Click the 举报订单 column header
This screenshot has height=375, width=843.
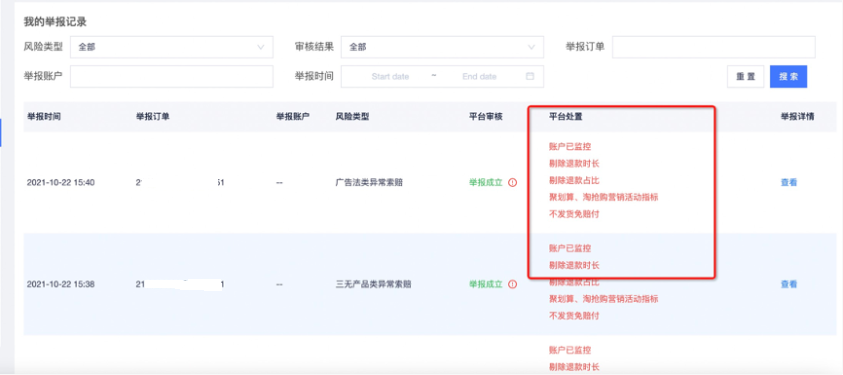tap(153, 116)
